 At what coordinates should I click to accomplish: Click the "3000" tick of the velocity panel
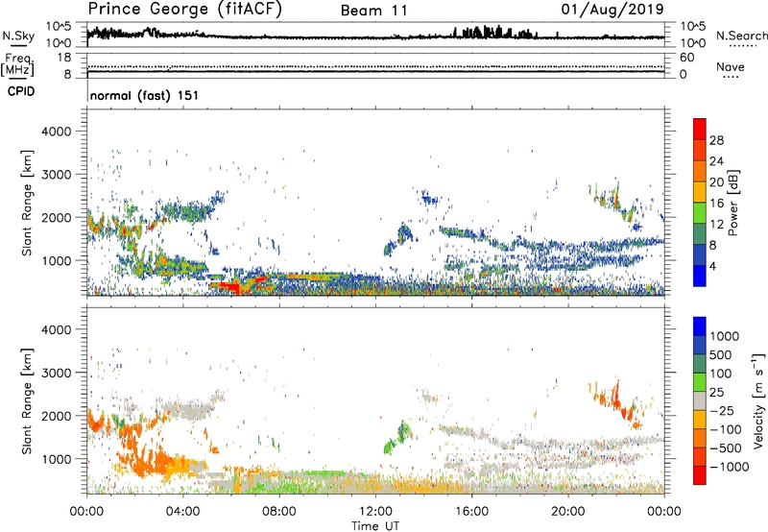(56, 373)
